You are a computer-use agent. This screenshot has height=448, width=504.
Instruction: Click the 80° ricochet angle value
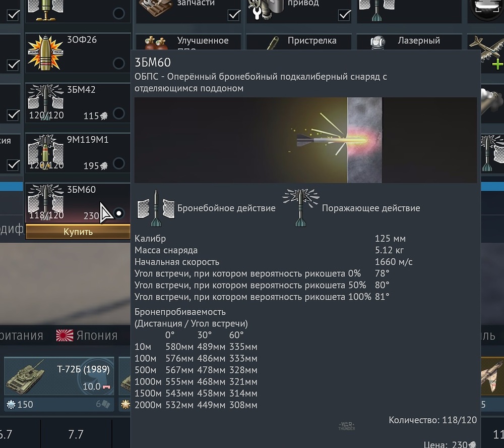[x=382, y=285]
